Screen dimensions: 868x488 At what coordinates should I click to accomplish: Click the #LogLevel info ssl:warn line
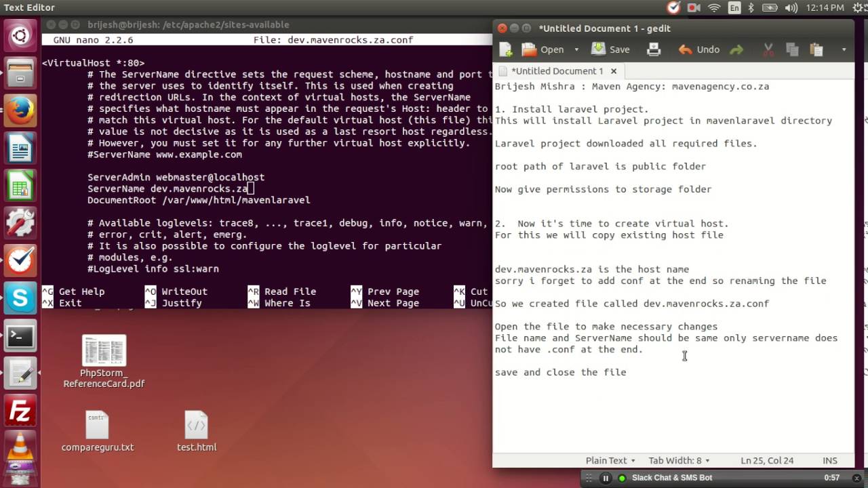click(153, 268)
